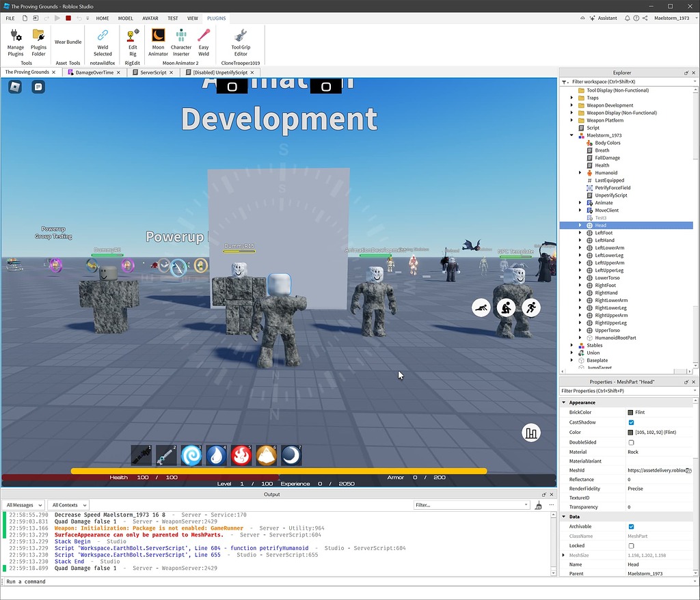Switch to the MODEL ribbon tab
The height and width of the screenshot is (600, 700).
point(125,18)
